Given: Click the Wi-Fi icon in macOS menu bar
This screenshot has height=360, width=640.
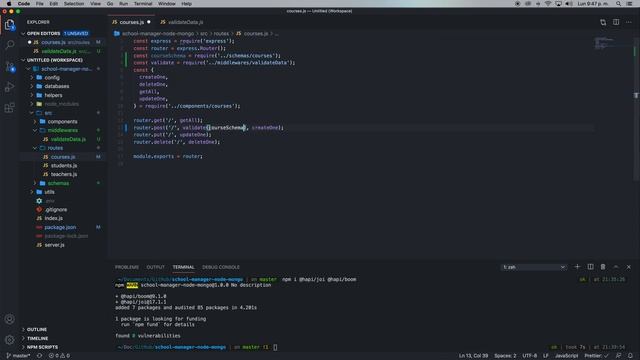Looking at the screenshot, I should click(x=548, y=4).
